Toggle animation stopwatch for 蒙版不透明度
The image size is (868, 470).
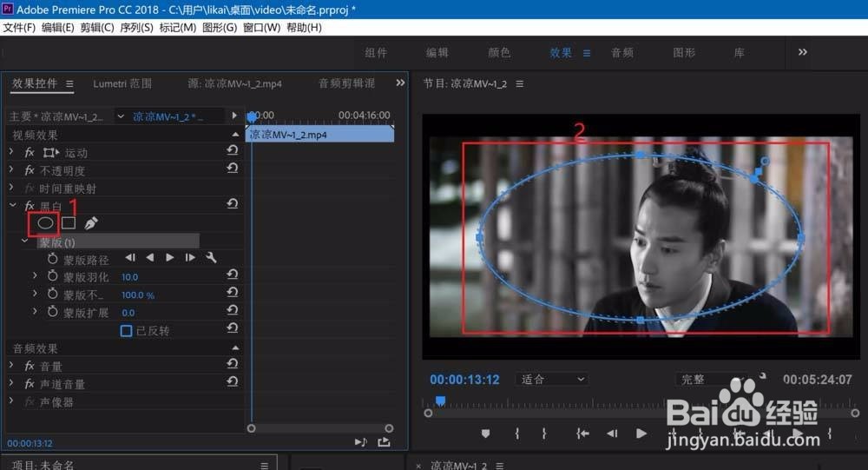[53, 294]
